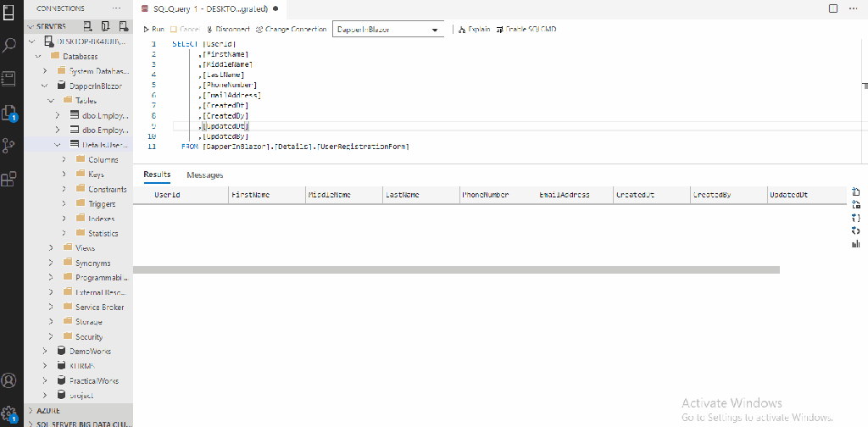This screenshot has width=868, height=427.
Task: Save results as CSV icon
Action: [855, 192]
